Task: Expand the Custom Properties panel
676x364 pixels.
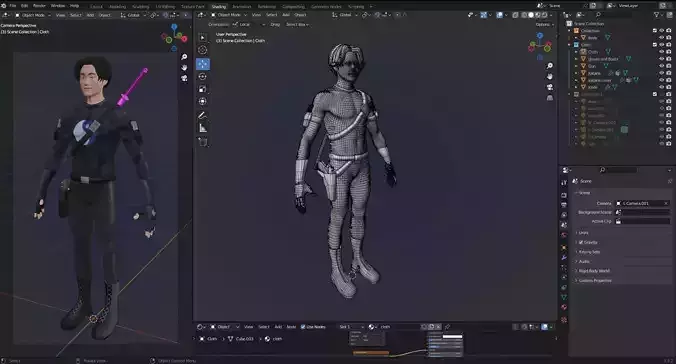Action: coord(594,280)
